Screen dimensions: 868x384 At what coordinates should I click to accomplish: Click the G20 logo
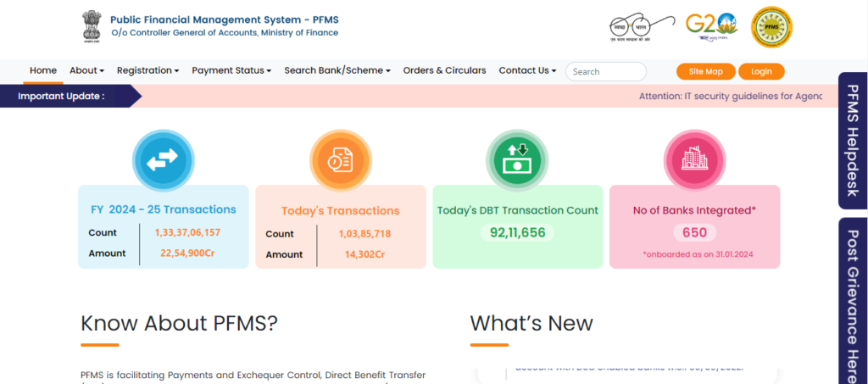coord(712,26)
